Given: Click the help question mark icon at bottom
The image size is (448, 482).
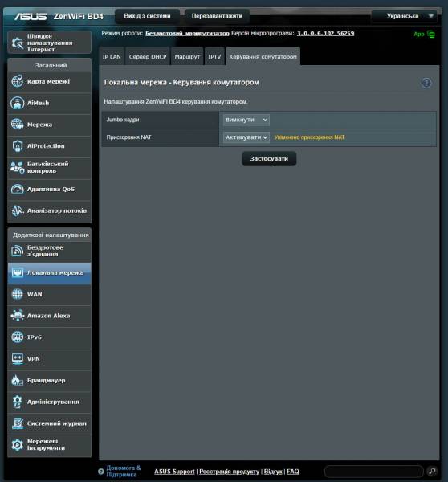Looking at the screenshot, I should 101,472.
